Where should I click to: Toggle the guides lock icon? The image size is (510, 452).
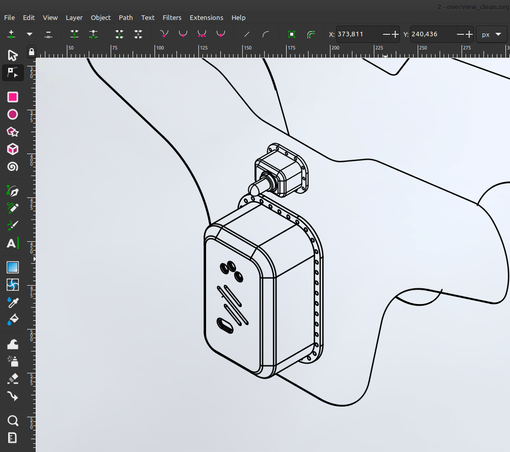31,52
